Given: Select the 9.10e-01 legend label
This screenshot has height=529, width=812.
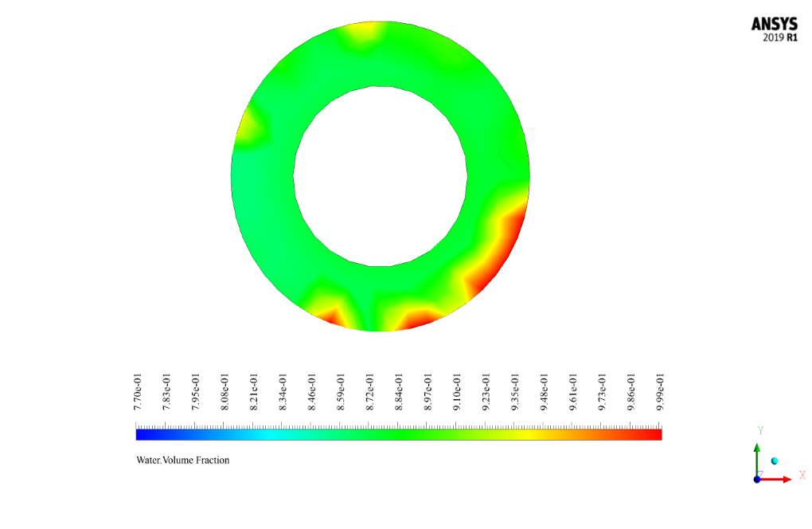Looking at the screenshot, I should tap(457, 394).
